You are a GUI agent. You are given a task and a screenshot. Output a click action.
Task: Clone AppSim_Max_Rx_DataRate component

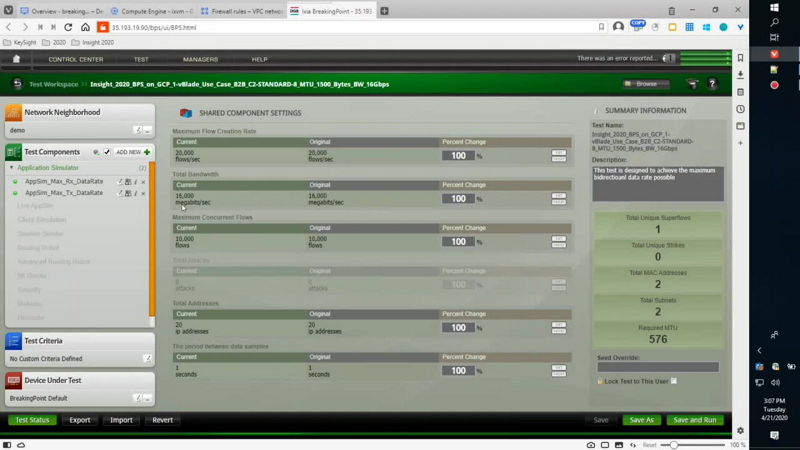[128, 182]
